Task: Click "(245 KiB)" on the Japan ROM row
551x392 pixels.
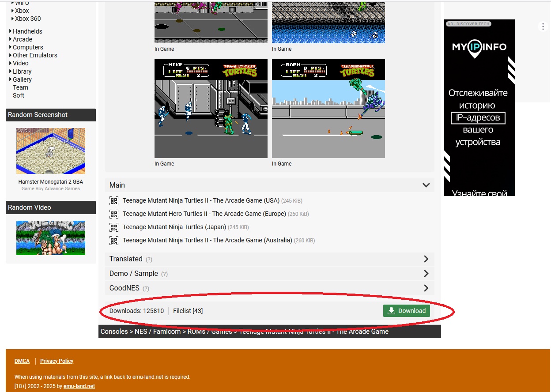Action: [x=238, y=227]
